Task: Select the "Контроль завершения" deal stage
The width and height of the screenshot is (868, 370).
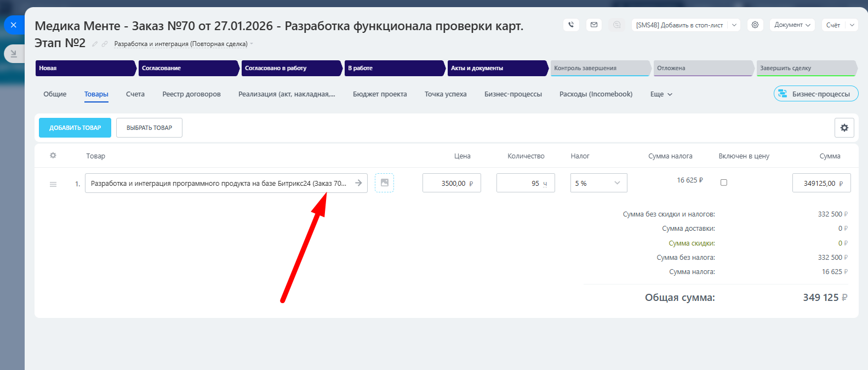Action: [x=599, y=68]
